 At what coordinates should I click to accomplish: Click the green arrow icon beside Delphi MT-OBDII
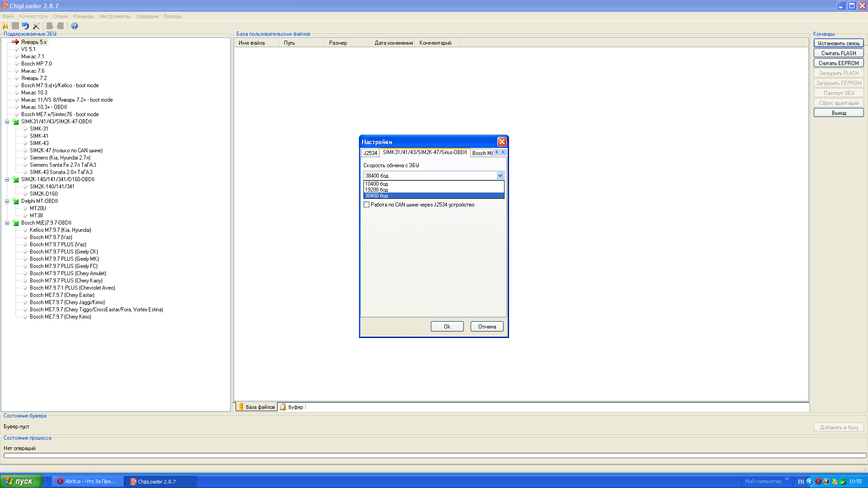click(x=16, y=202)
